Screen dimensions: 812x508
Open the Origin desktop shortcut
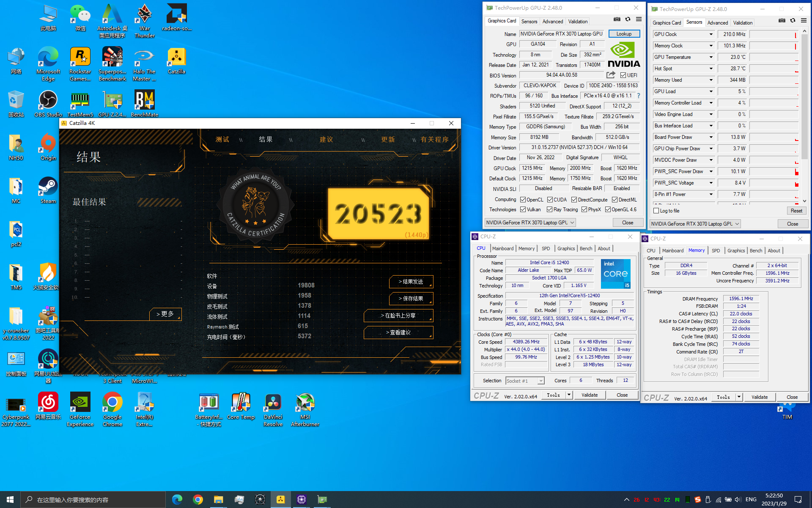tap(48, 147)
